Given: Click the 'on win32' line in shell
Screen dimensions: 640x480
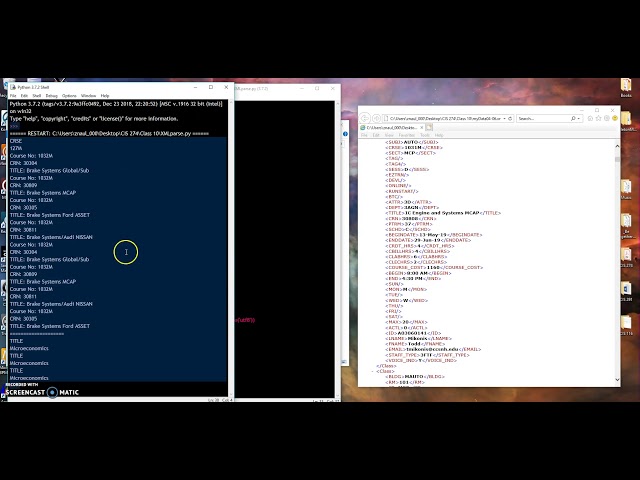Looking at the screenshot, I should coord(21,111).
